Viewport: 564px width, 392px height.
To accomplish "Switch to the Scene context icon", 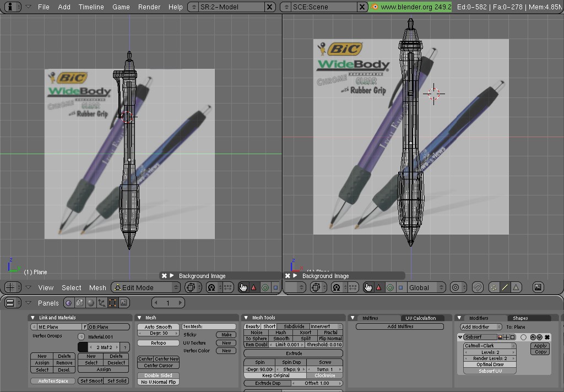I will click(124, 303).
